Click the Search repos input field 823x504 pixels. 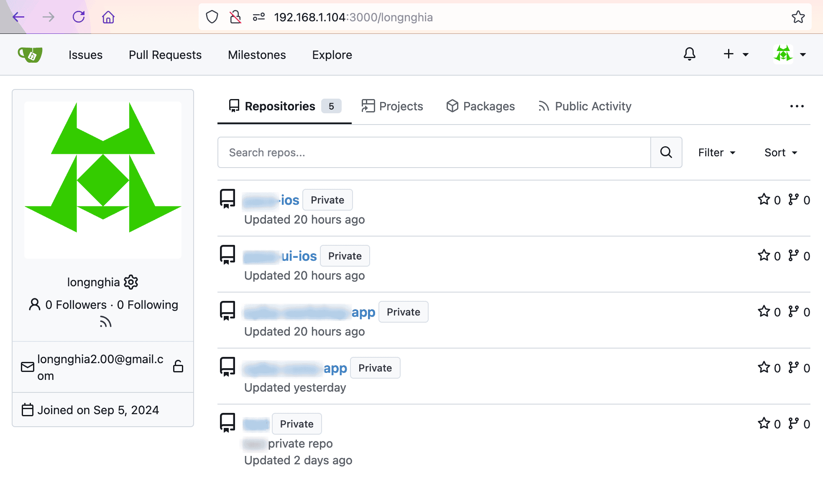tap(434, 153)
